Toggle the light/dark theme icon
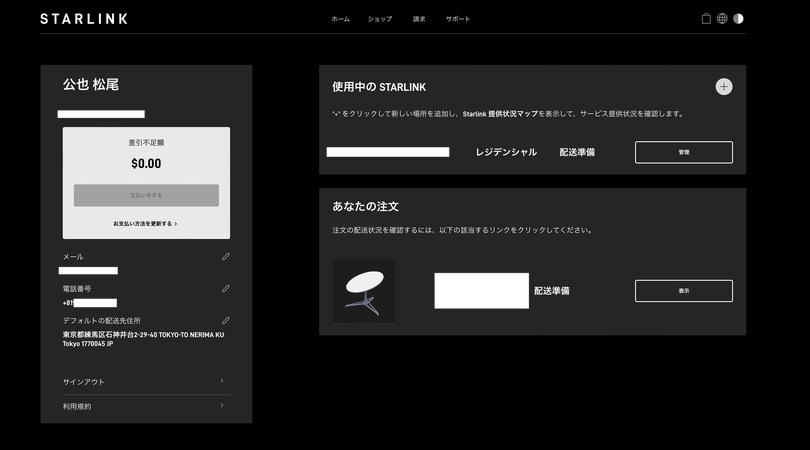810x450 pixels. (738, 19)
